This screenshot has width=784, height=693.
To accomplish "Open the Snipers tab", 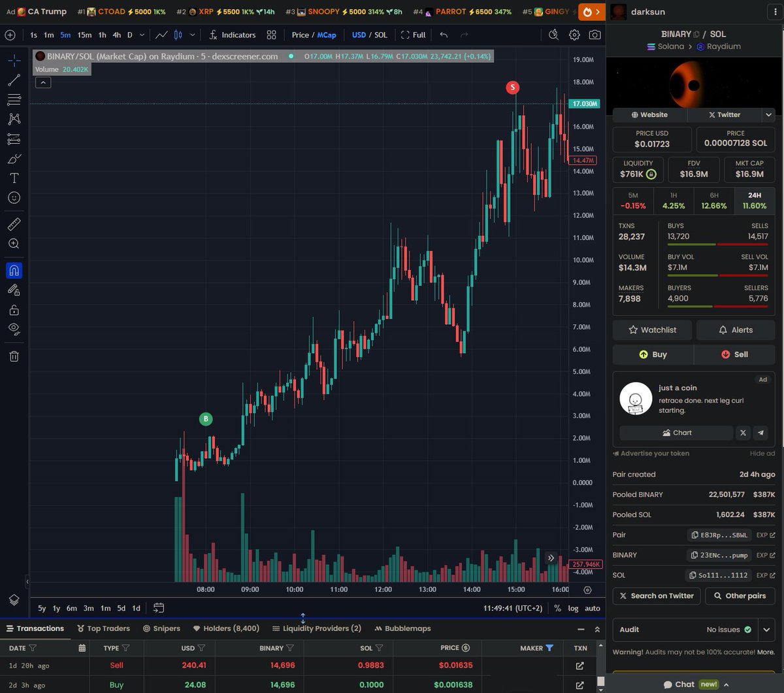I will coord(161,628).
